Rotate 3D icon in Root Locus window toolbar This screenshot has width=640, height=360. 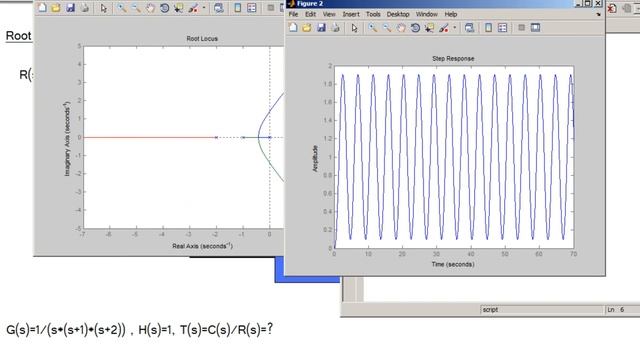[x=164, y=8]
